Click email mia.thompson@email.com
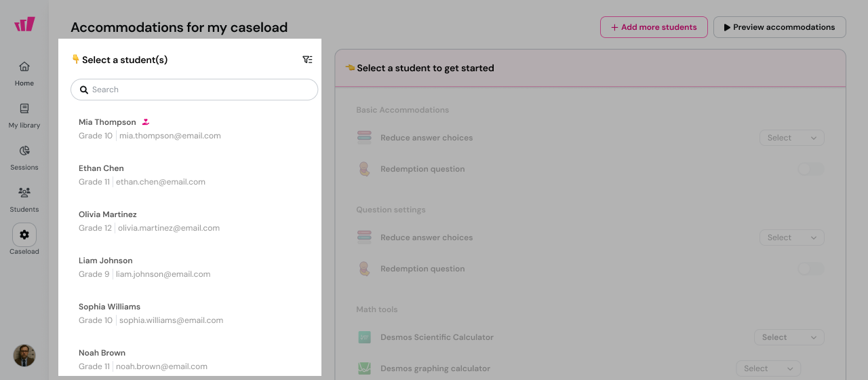This screenshot has height=380, width=868. point(170,136)
